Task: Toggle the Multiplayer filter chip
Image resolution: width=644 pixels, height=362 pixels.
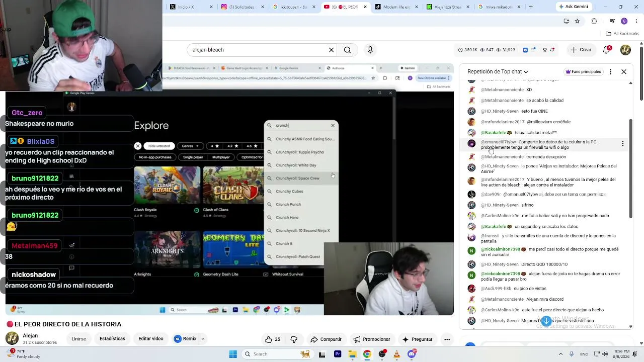Action: click(x=221, y=157)
